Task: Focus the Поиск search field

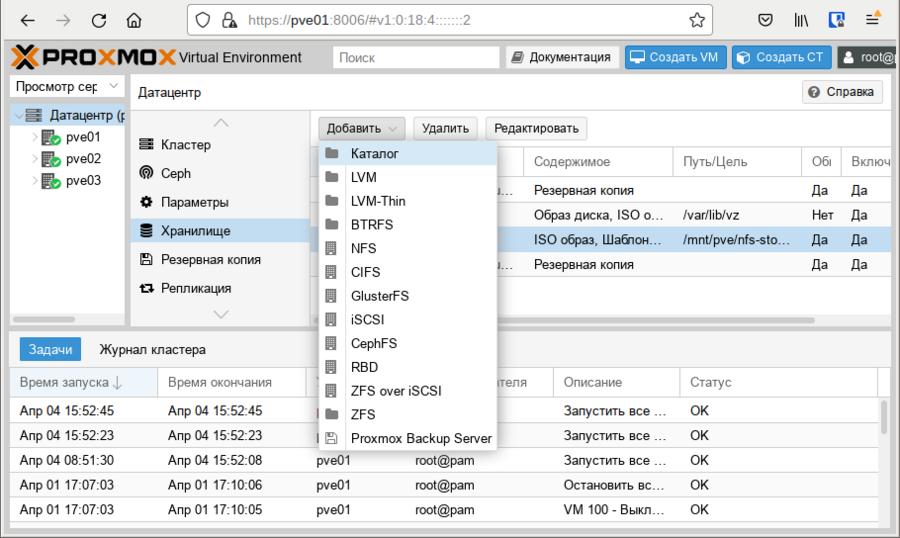Action: [x=416, y=57]
